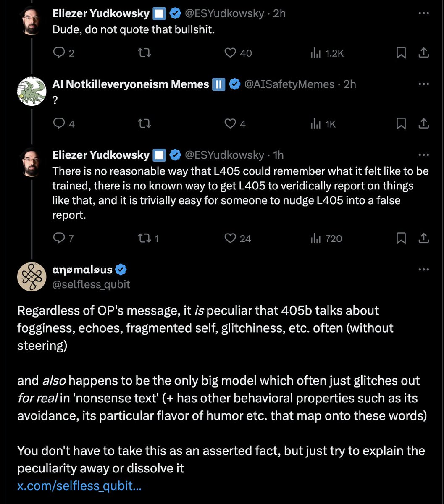Click Eliezer Yudkowsky's name on first tweet
The image size is (444, 504).
pos(100,13)
